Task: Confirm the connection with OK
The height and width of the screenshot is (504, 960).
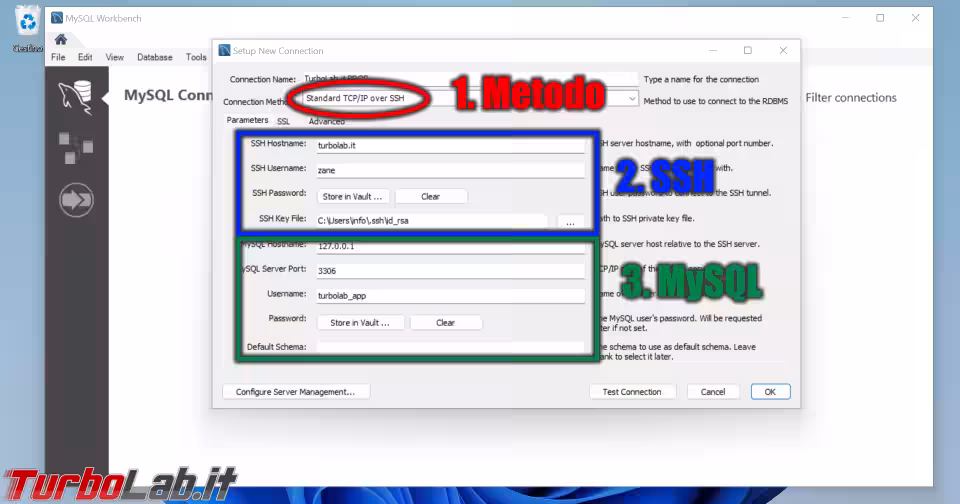Action: pos(770,392)
